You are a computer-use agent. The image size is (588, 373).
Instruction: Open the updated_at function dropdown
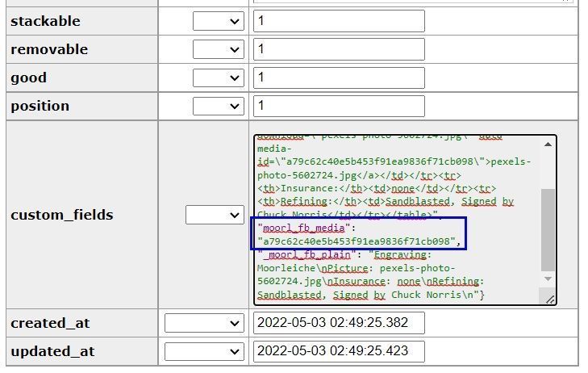pyautogui.click(x=203, y=351)
